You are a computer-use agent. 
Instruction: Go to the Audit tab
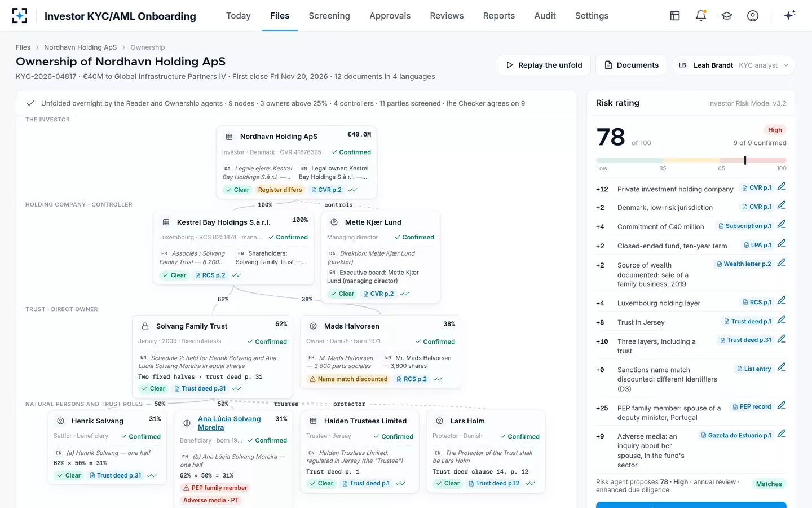pos(545,16)
